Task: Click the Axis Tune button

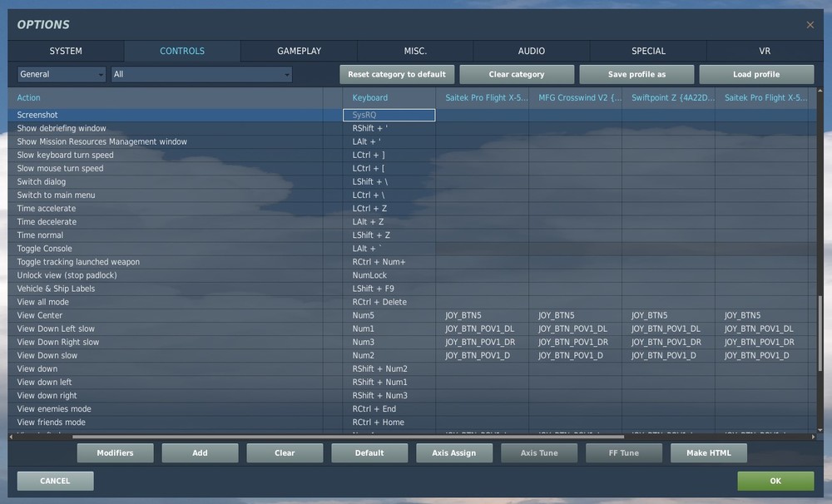Action: coord(539,453)
